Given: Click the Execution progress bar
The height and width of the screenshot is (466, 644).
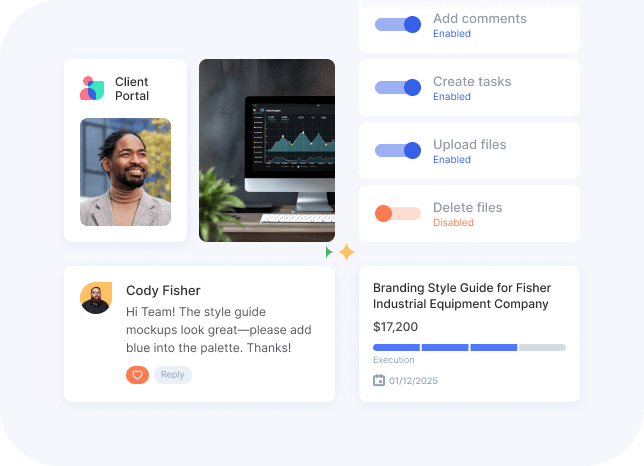Looking at the screenshot, I should click(x=469, y=348).
